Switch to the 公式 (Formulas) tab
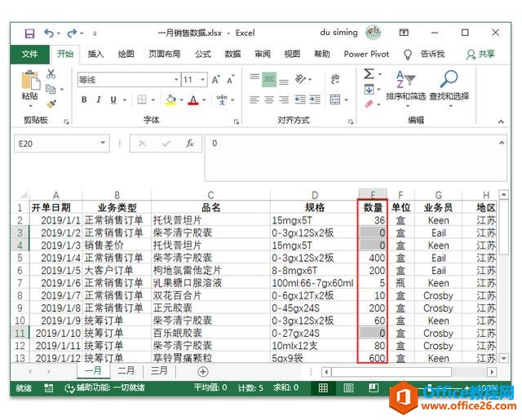Image resolution: width=522 pixels, height=420 pixels. point(203,54)
